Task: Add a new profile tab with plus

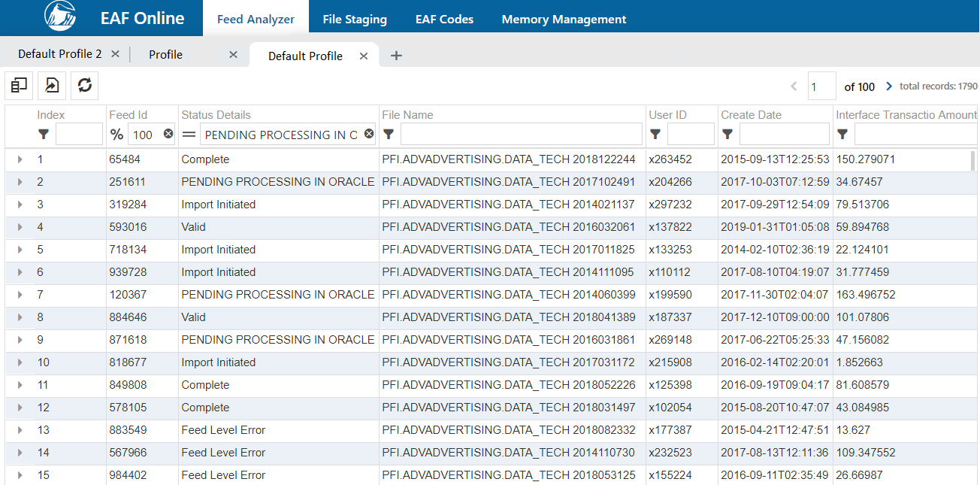Action: coord(397,56)
